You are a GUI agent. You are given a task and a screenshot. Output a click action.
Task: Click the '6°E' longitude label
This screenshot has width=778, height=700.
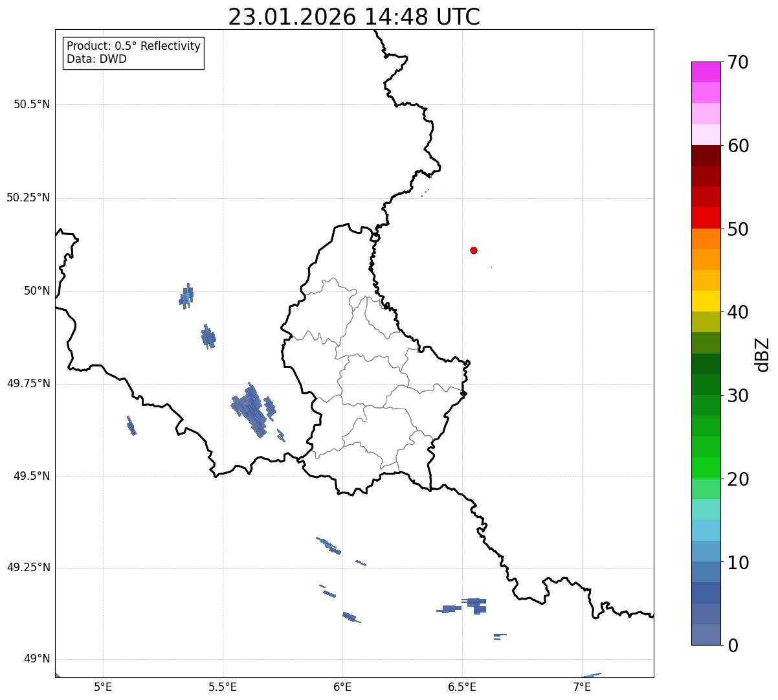342,686
